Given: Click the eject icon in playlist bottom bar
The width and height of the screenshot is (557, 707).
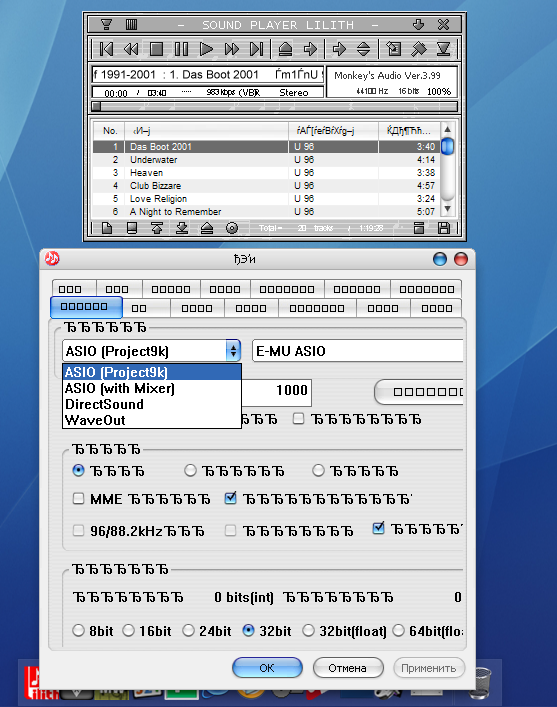Looking at the screenshot, I should tap(207, 228).
